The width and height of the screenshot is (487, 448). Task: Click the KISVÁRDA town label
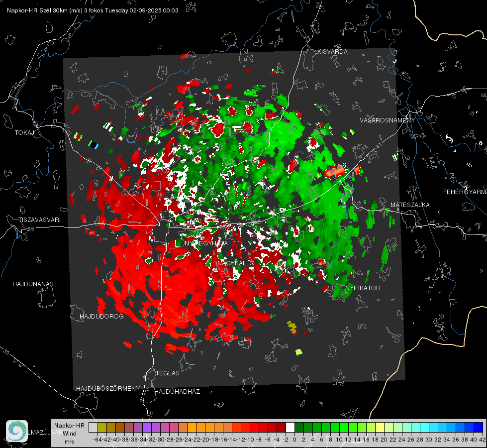tap(332, 52)
